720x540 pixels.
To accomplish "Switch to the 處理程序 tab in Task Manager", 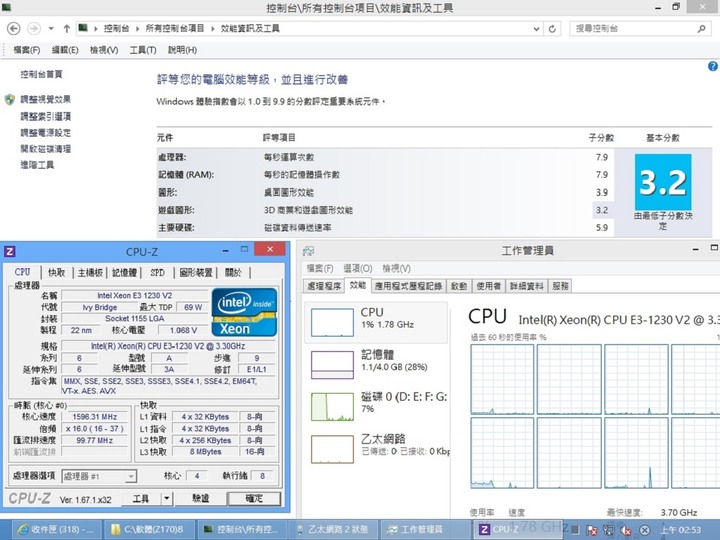I will [324, 286].
